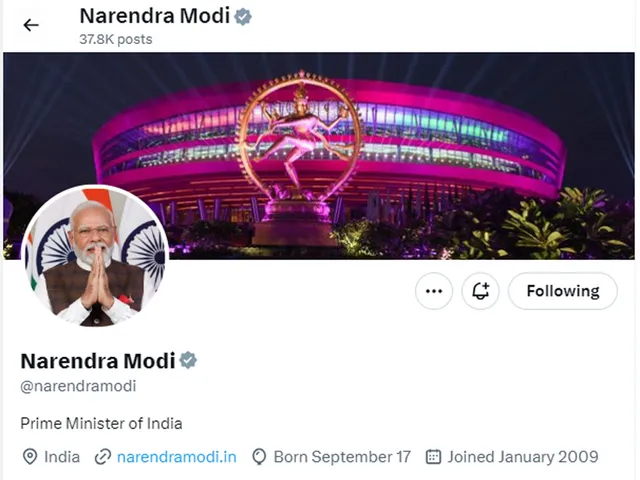Click the Narendra Modi title in the header
Image resolution: width=640 pixels, height=480 pixels.
(x=153, y=16)
